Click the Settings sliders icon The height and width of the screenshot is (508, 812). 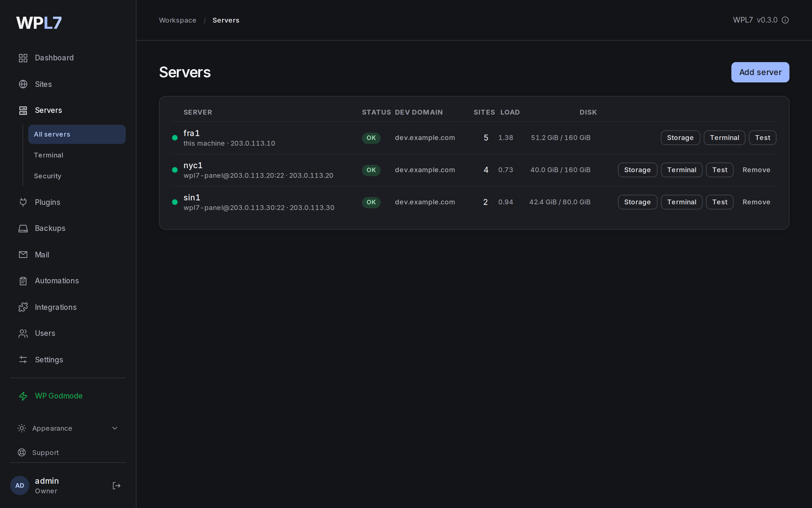point(23,360)
